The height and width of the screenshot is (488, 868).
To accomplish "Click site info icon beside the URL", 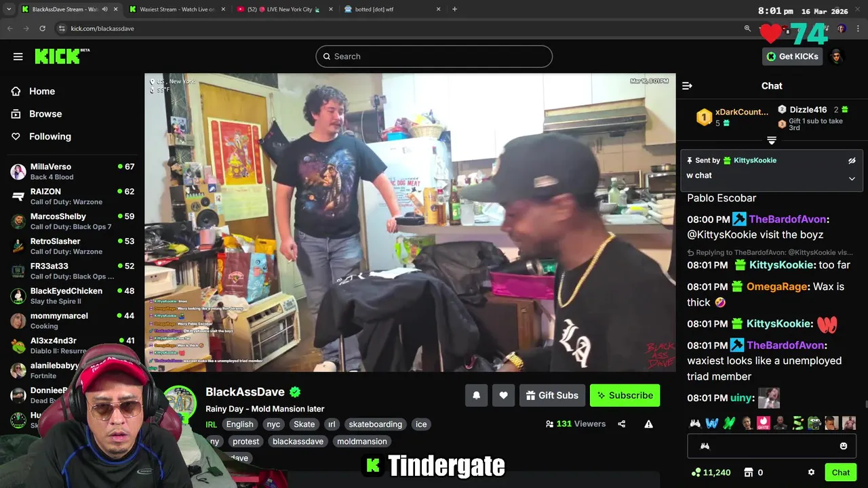I will 62,28.
